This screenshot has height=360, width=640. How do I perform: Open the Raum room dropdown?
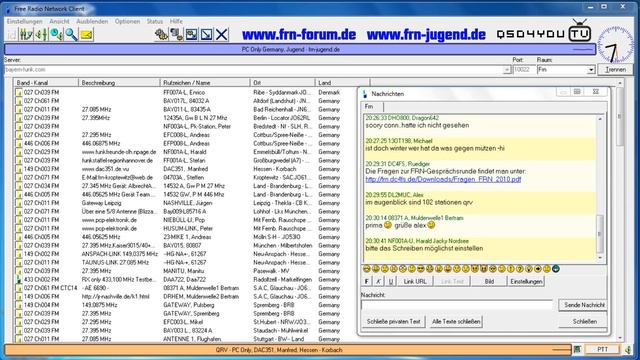[x=591, y=70]
